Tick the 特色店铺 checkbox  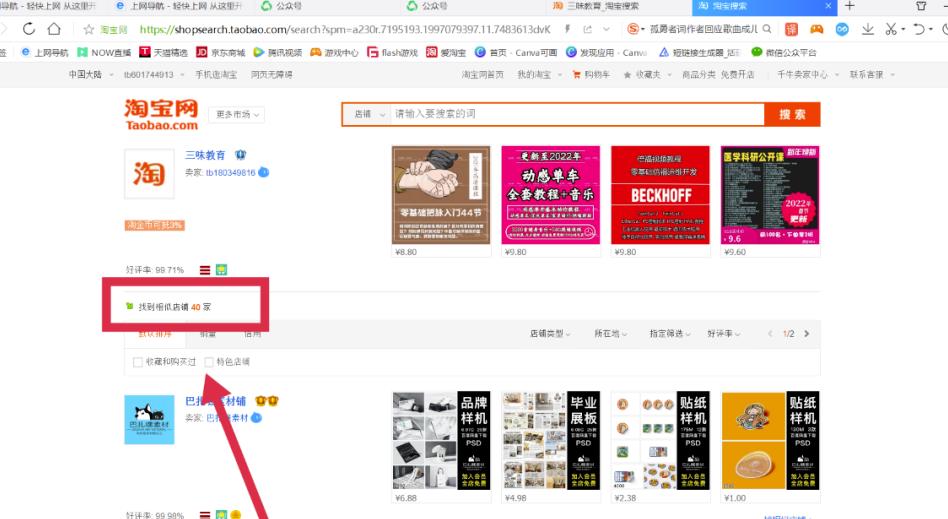click(x=209, y=362)
